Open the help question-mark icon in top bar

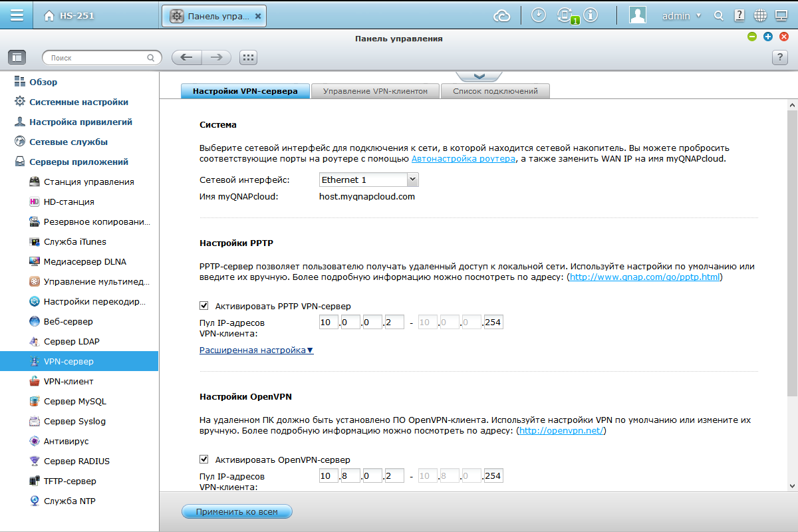(739, 15)
